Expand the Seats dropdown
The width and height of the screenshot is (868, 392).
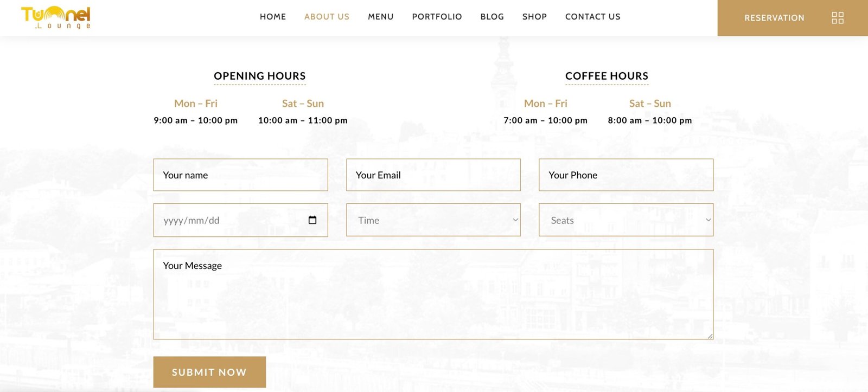tap(626, 220)
